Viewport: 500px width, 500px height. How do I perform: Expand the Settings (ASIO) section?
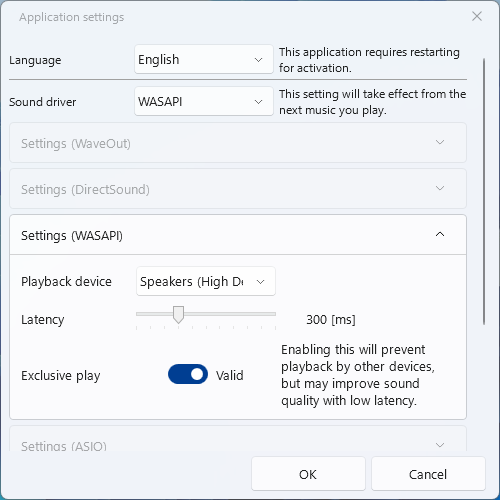(x=238, y=439)
